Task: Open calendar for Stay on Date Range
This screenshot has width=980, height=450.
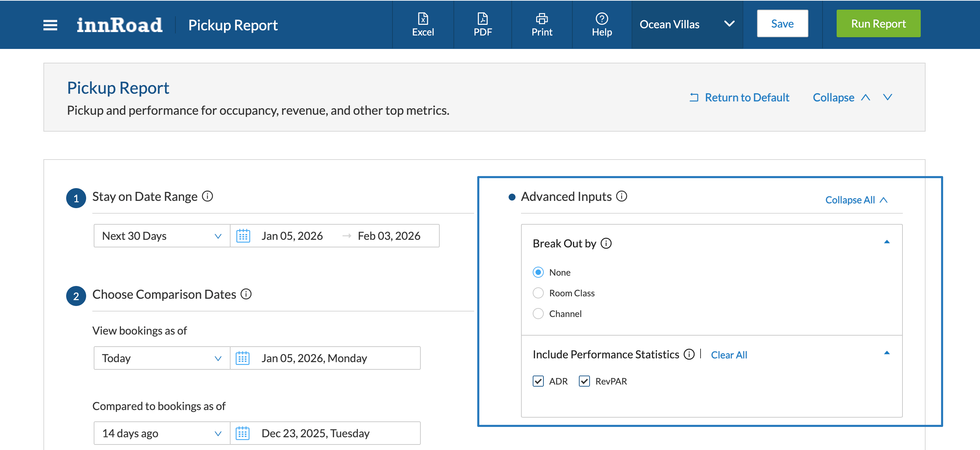Action: 243,236
